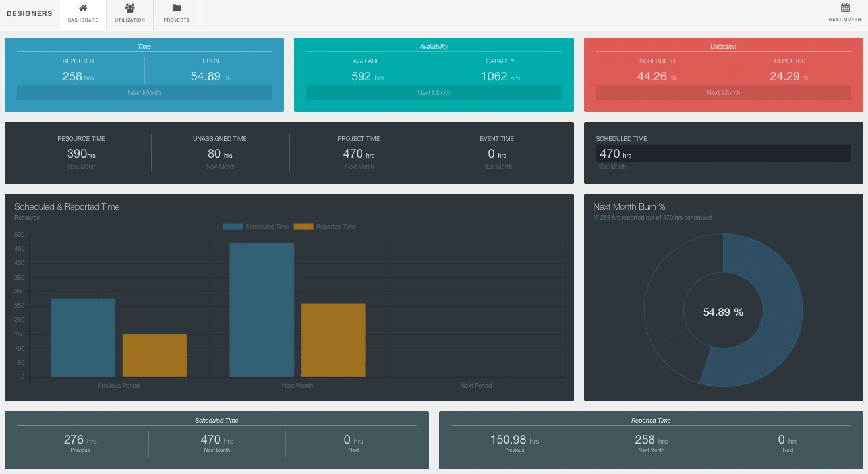
Task: Click the DESIGNERS brand label
Action: coord(29,13)
